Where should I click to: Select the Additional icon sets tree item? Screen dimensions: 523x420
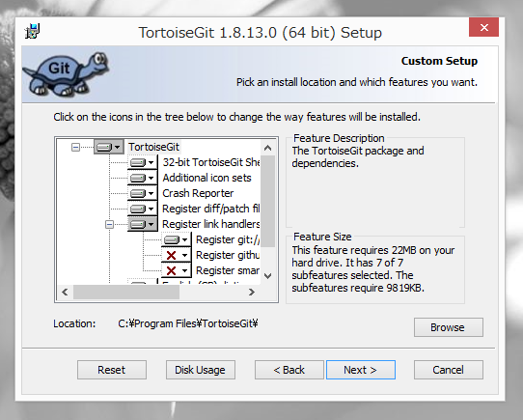(x=206, y=178)
